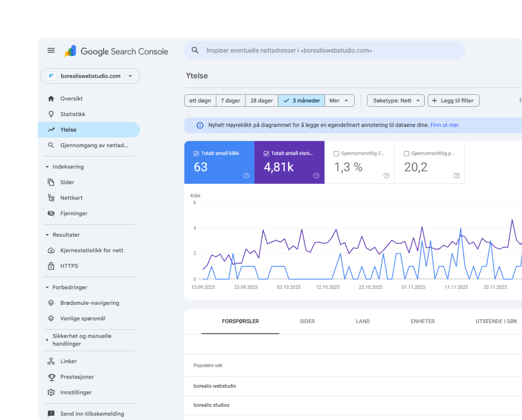
Task: Click the 13.09.2025 date label on chart
Action: pyautogui.click(x=203, y=287)
